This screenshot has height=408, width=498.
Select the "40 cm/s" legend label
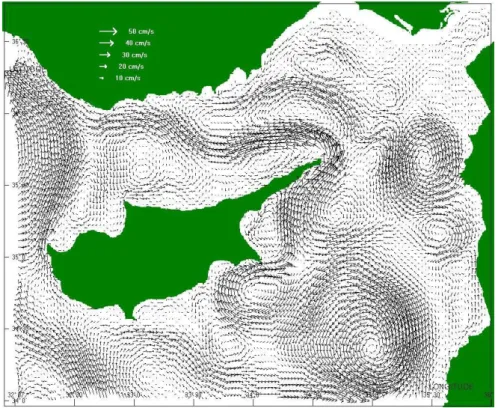tap(138, 43)
